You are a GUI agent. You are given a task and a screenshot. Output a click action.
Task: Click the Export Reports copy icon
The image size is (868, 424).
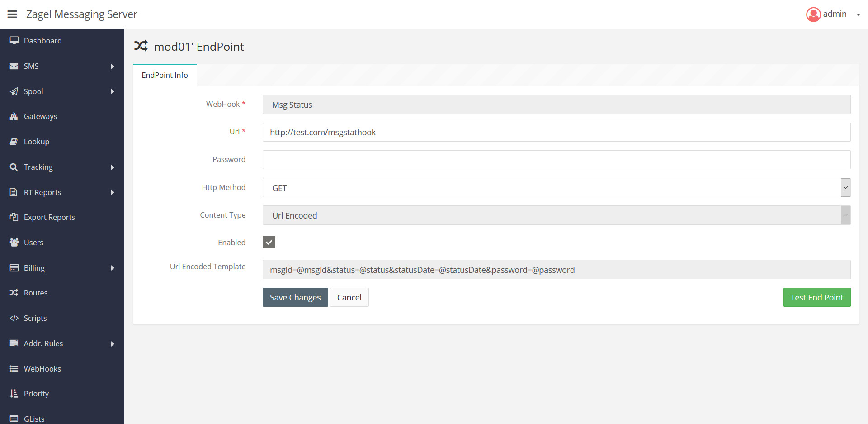pyautogui.click(x=14, y=217)
